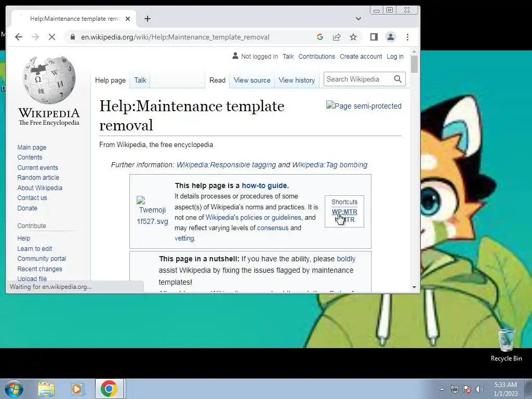
Task: Open the Recycle Bin on desktop
Action: pyautogui.click(x=506, y=345)
